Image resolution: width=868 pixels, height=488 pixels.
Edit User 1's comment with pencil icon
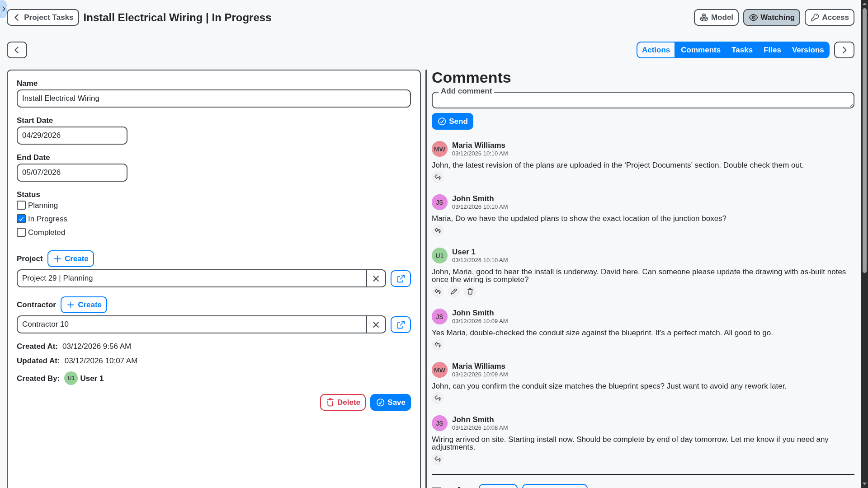(454, 291)
